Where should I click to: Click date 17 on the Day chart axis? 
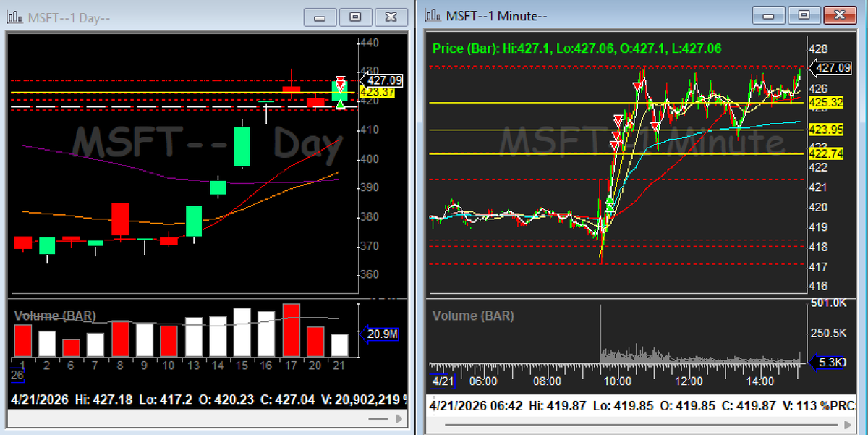[x=291, y=365]
